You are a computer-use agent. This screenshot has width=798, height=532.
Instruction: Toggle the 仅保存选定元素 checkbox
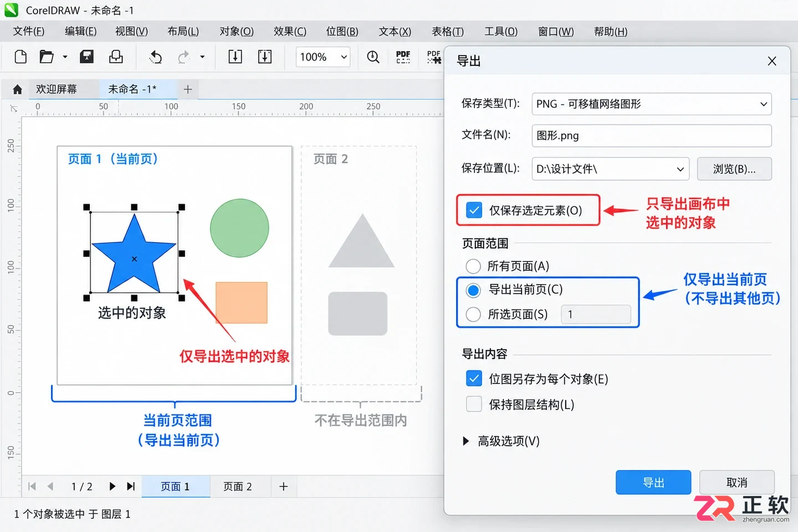point(474,211)
